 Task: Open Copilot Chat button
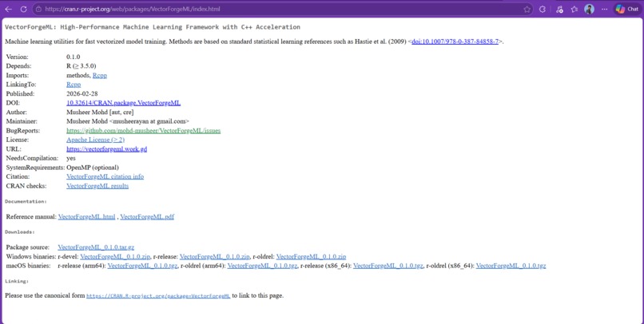click(626, 9)
